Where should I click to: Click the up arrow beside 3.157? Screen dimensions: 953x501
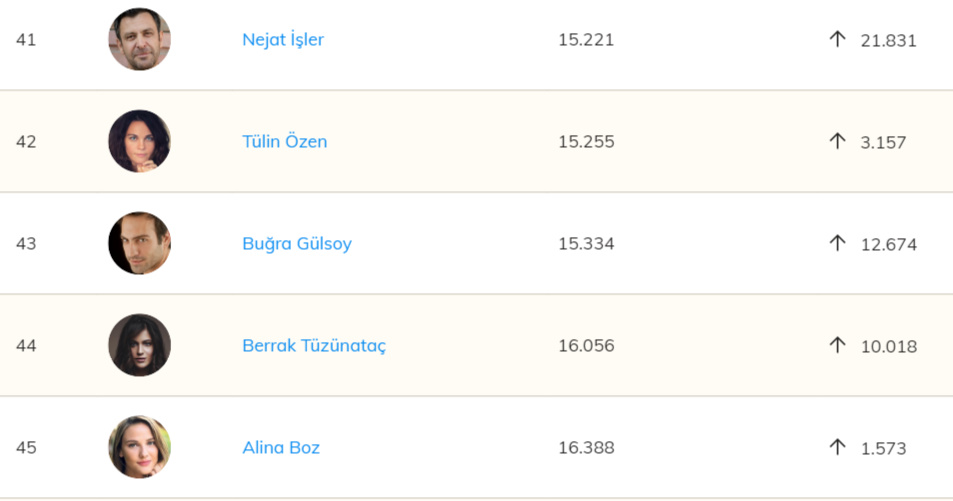click(837, 141)
